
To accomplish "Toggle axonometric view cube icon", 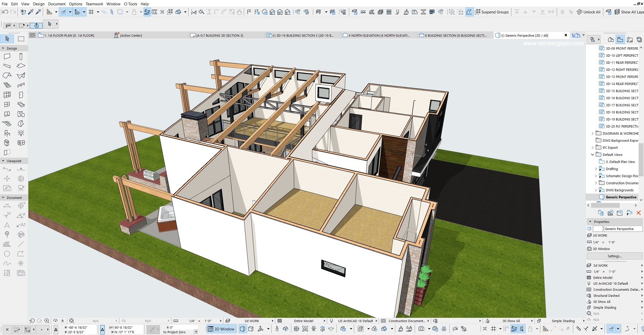I will click(251, 329).
